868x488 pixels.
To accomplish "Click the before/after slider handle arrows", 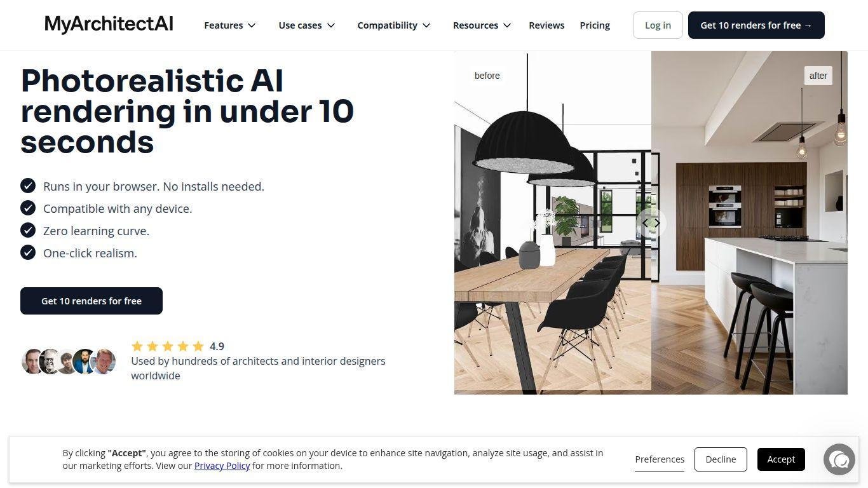I will tap(651, 223).
